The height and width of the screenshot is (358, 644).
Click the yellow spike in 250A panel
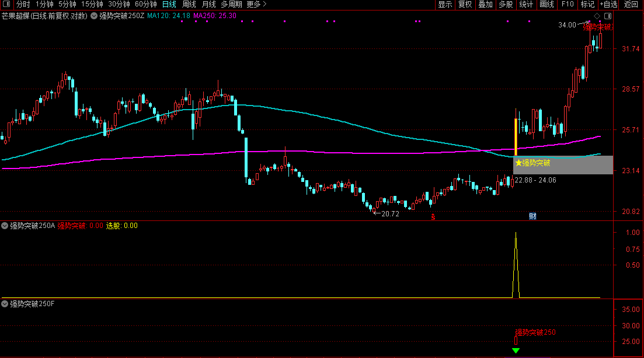[x=516, y=265]
